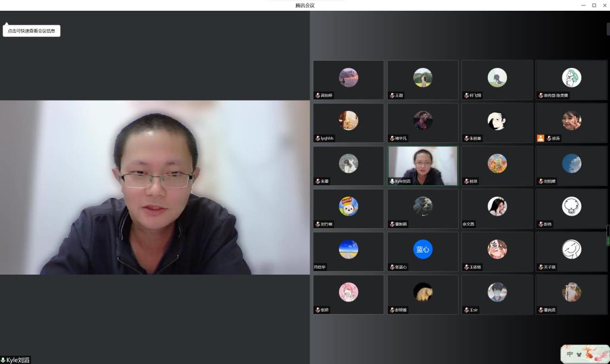Select participant tile of 余文茜
610x364 pixels.
497,209
